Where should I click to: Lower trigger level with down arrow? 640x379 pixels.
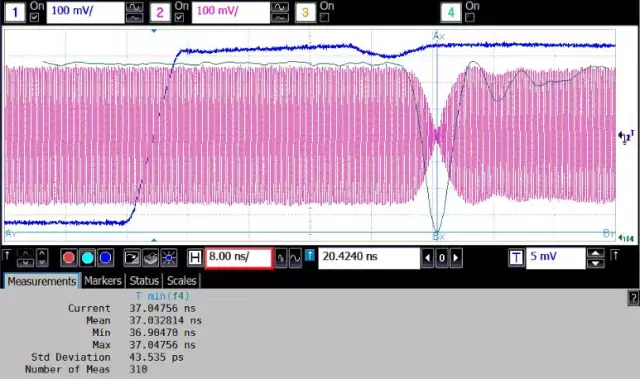tap(596, 263)
